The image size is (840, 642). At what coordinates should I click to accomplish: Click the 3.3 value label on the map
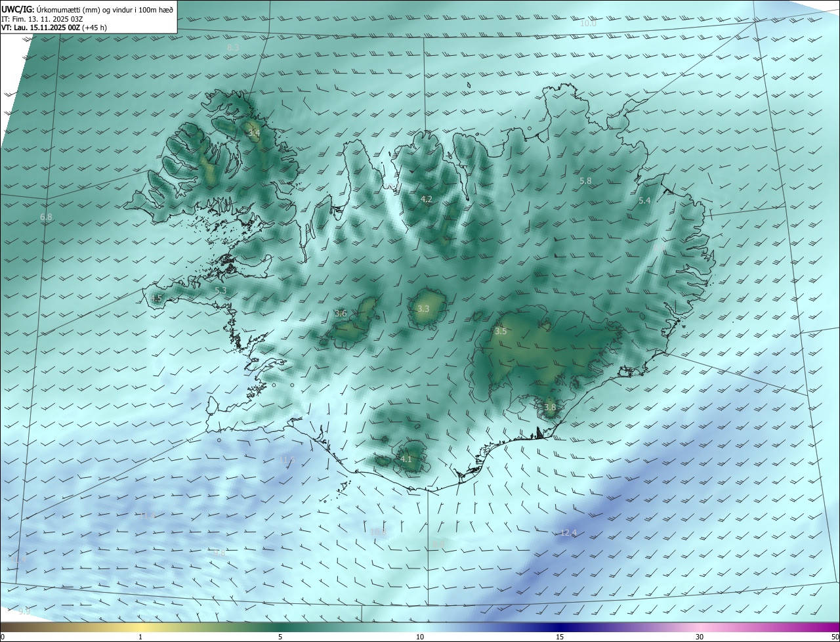[423, 309]
